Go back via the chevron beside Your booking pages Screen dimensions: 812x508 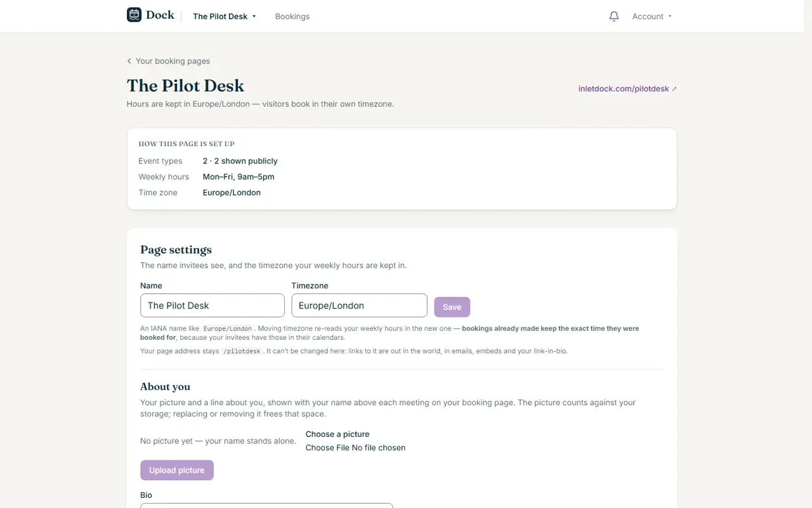[129, 61]
